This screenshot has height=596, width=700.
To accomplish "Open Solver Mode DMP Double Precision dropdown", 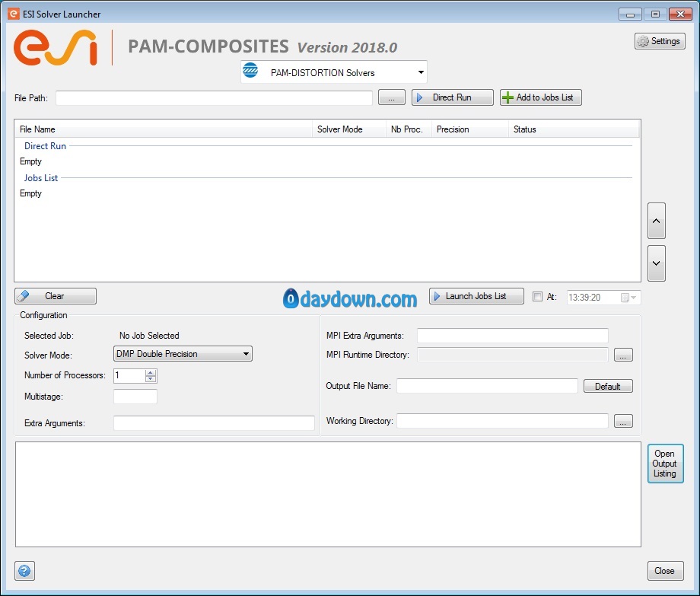I will coord(183,354).
